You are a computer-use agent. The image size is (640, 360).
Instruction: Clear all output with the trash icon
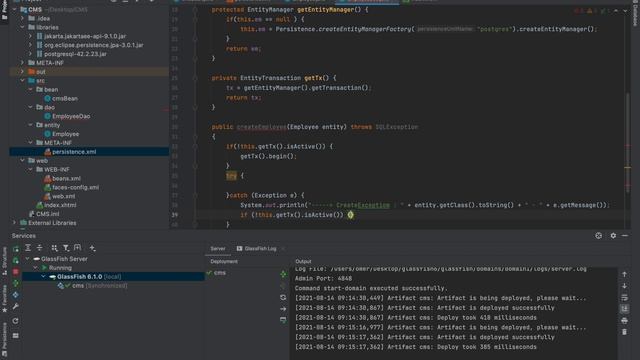pyautogui.click(x=624, y=332)
